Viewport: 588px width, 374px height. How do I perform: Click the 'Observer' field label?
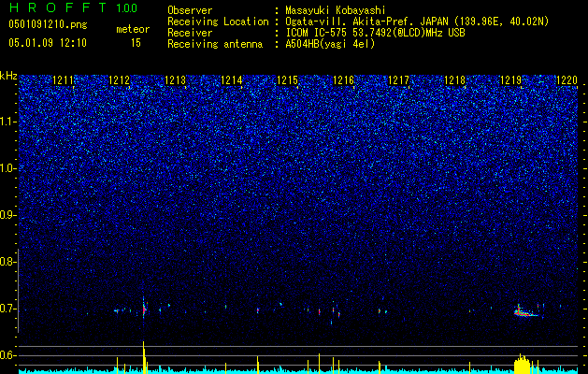pyautogui.click(x=190, y=10)
